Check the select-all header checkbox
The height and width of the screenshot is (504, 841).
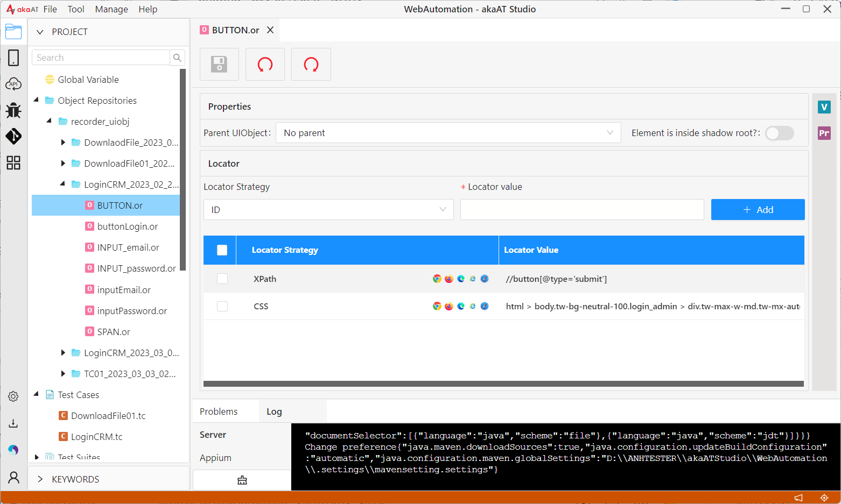[x=222, y=250]
